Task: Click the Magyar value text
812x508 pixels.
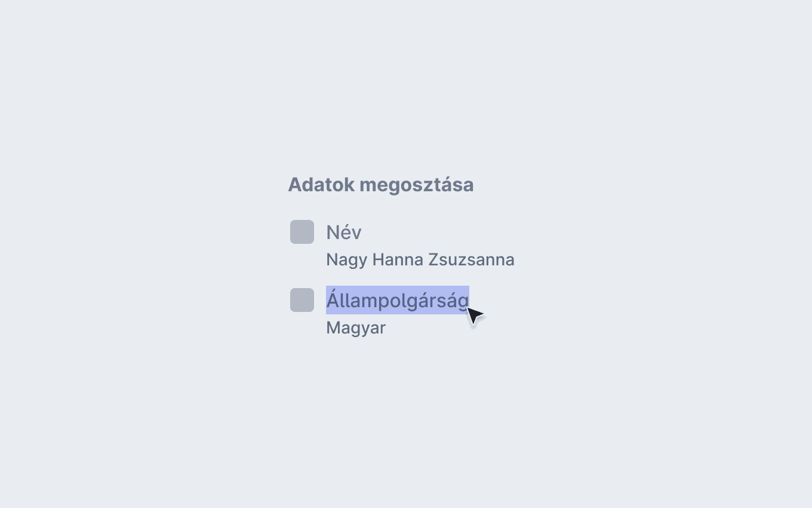Action: [x=356, y=328]
